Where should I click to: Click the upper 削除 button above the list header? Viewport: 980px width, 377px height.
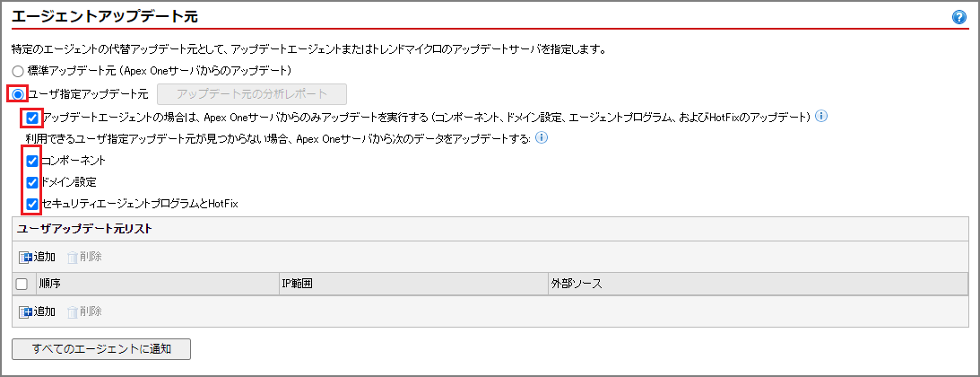tap(84, 257)
